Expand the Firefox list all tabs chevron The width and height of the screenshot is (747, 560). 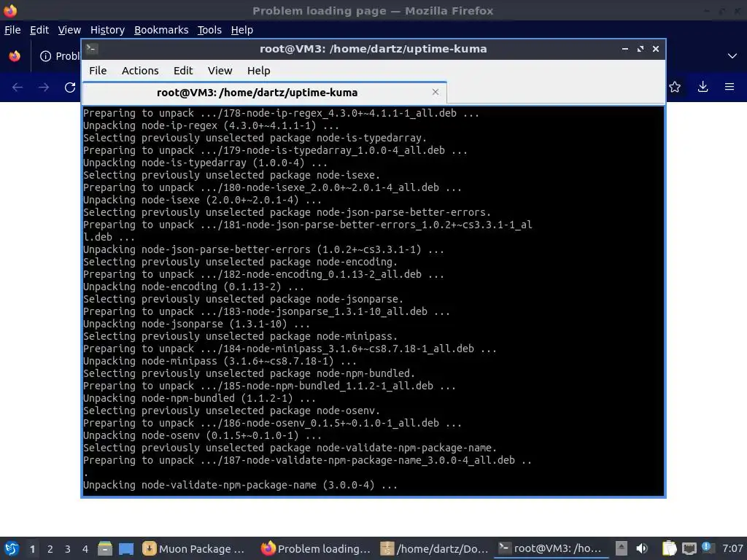pyautogui.click(x=732, y=56)
